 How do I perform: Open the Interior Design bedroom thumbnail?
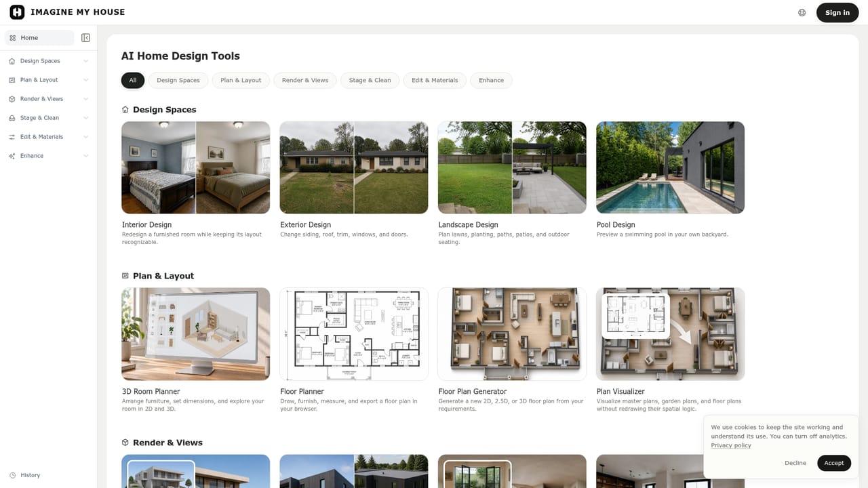pos(196,167)
